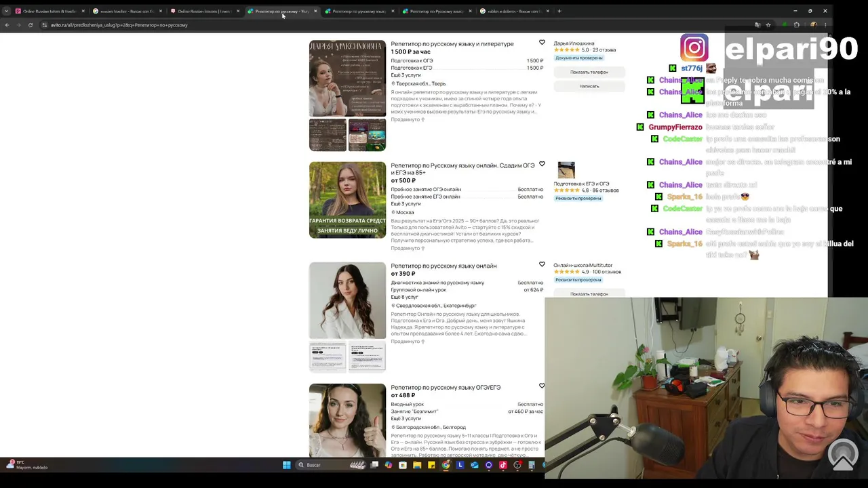Switch to 'rublos a dolares' tab
868x488 pixels.
pos(514,11)
